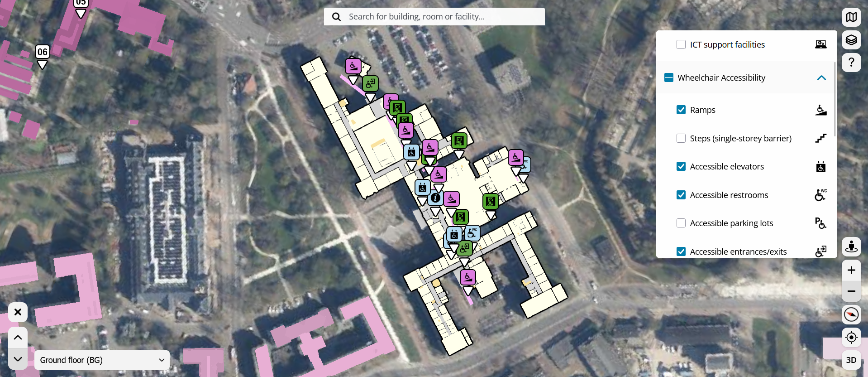
Task: Toggle the Wheelchair Accessibility group checkbox
Action: click(668, 77)
